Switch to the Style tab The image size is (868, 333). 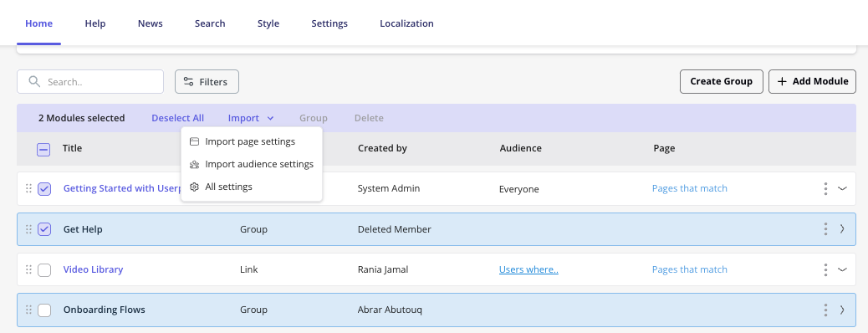[x=268, y=23]
